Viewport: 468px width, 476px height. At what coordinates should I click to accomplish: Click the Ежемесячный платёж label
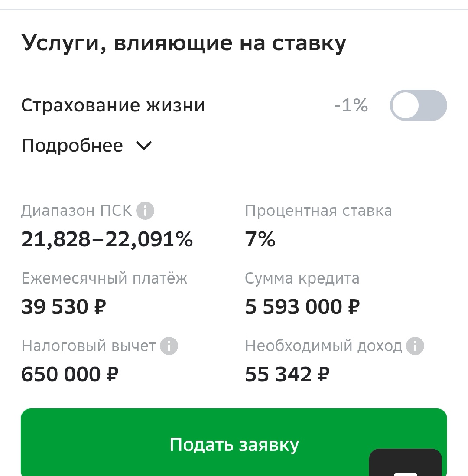point(104,278)
